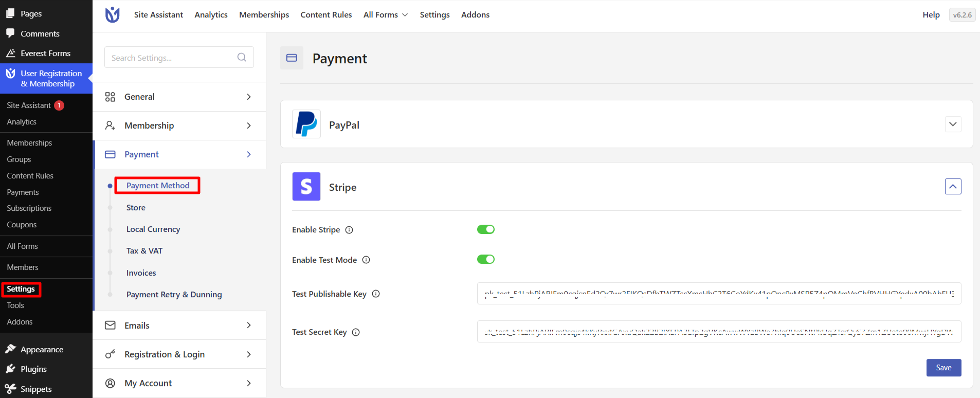This screenshot has height=398, width=980.
Task: Open Content Rules in top navigation
Action: pos(326,15)
